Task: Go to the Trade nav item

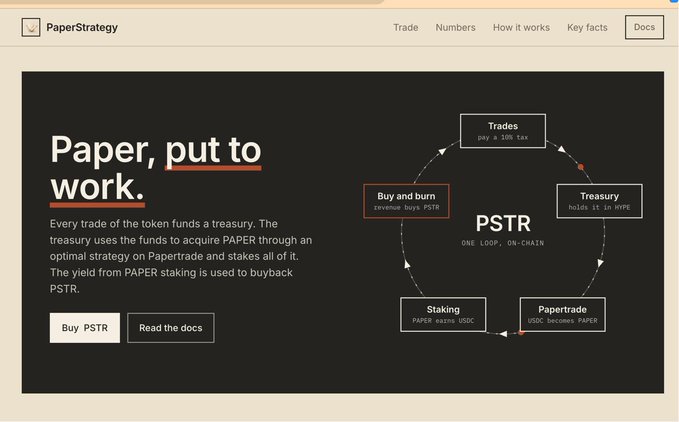Action: click(x=406, y=27)
